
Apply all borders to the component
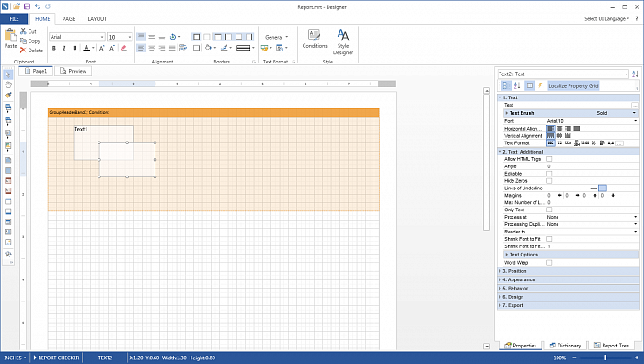click(196, 37)
